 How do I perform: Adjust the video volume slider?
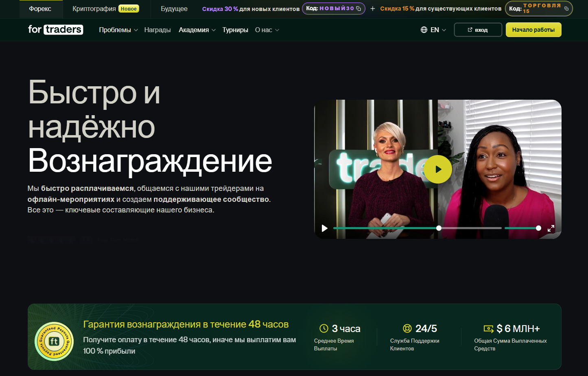coord(523,228)
